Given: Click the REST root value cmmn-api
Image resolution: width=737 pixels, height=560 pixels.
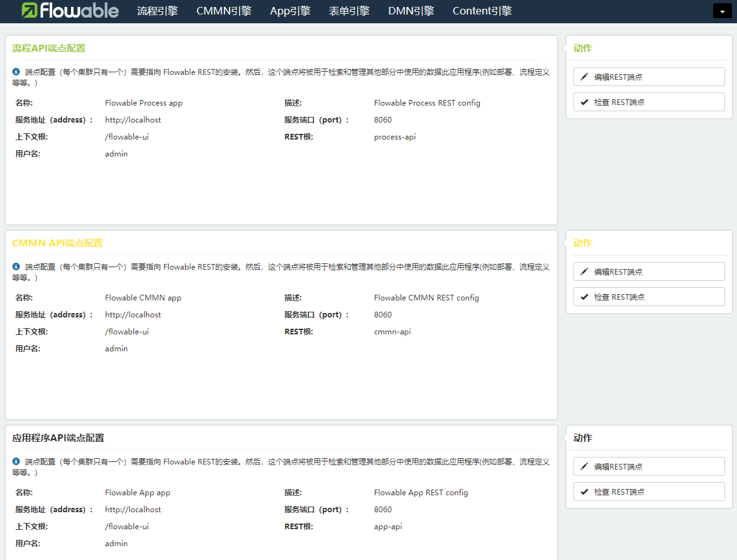Looking at the screenshot, I should pyautogui.click(x=392, y=332).
